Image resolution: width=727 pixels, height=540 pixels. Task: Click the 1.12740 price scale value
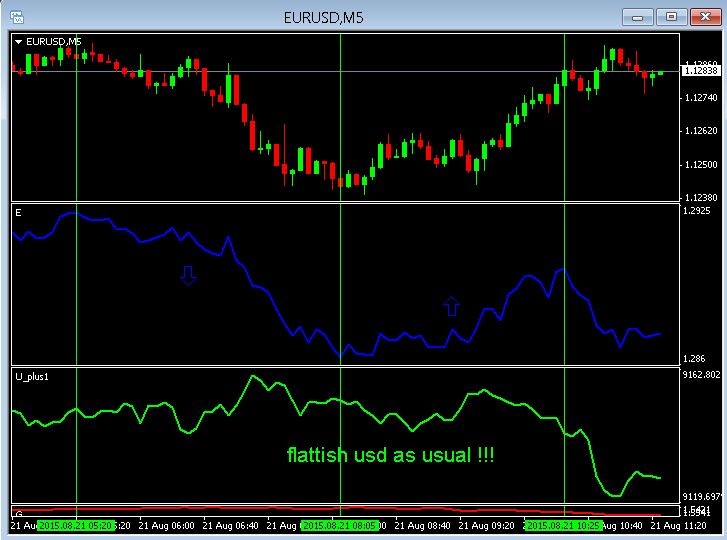click(701, 98)
